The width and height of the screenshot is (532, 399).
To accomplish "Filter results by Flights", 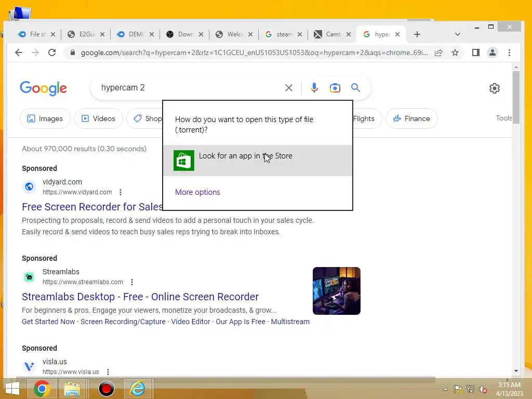I will pyautogui.click(x=367, y=118).
